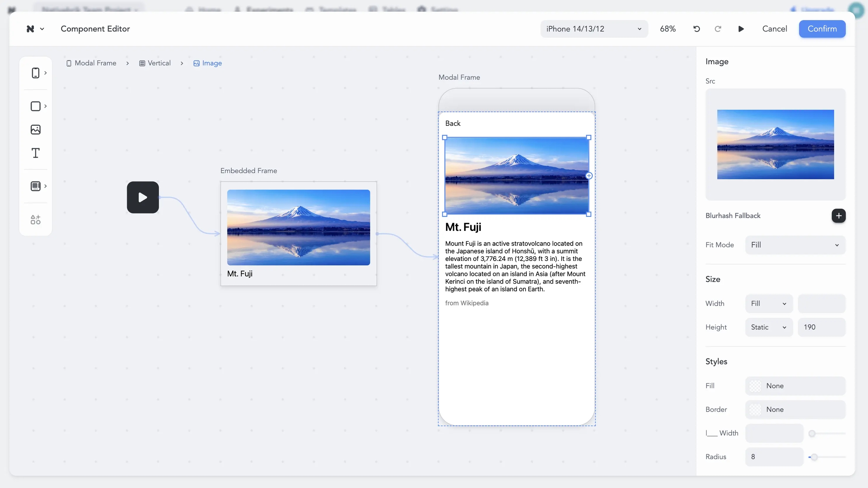The image size is (868, 488).
Task: Open the Fit Mode dropdown
Action: (x=795, y=245)
